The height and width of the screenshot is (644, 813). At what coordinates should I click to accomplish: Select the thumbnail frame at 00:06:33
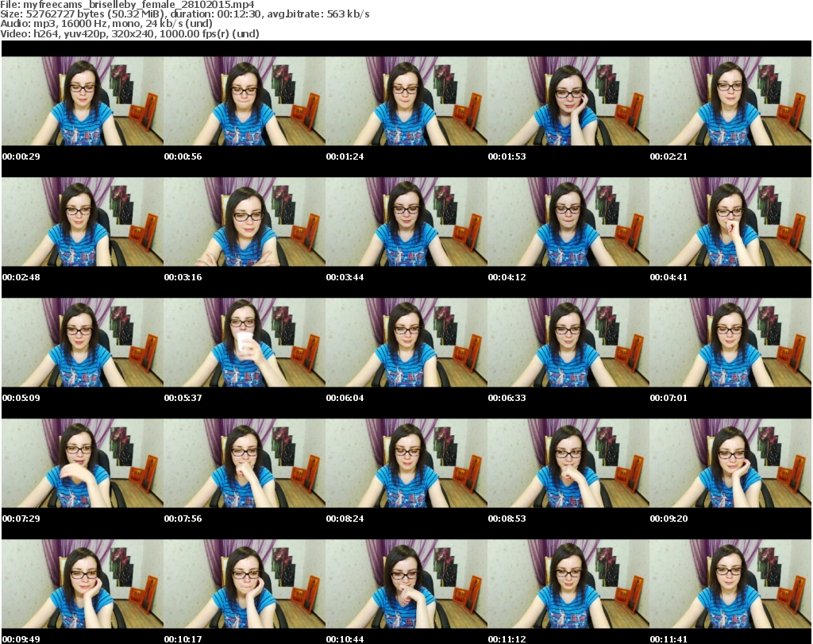tap(568, 342)
